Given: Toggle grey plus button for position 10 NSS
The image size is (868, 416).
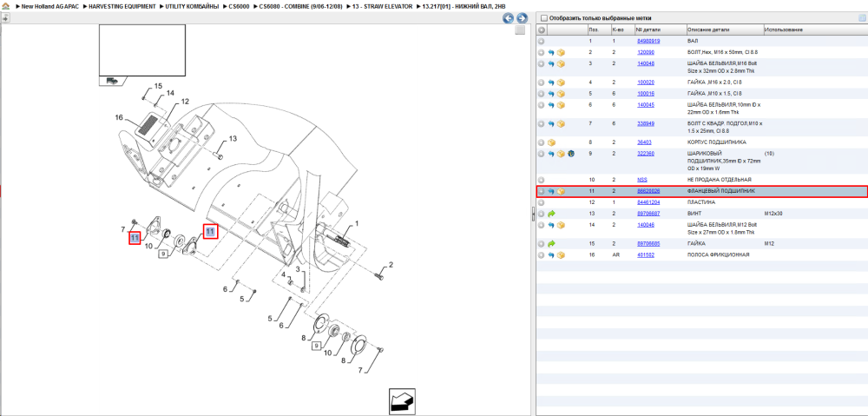Looking at the screenshot, I should coord(542,180).
